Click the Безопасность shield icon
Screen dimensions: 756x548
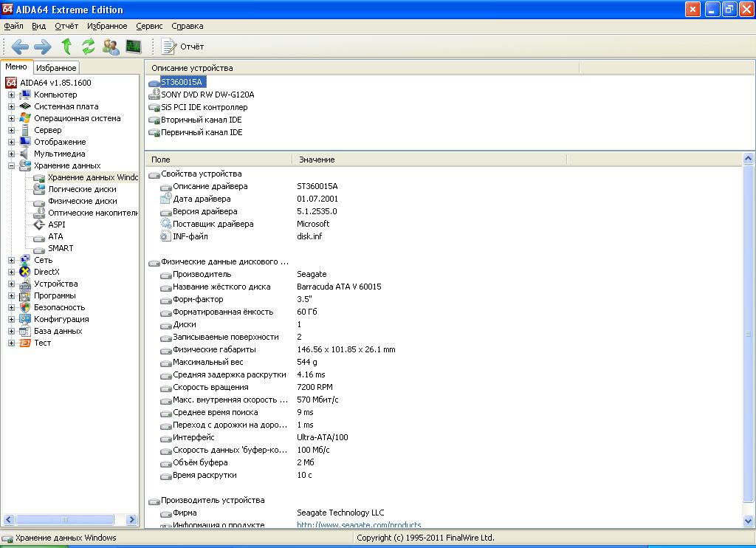click(x=25, y=307)
